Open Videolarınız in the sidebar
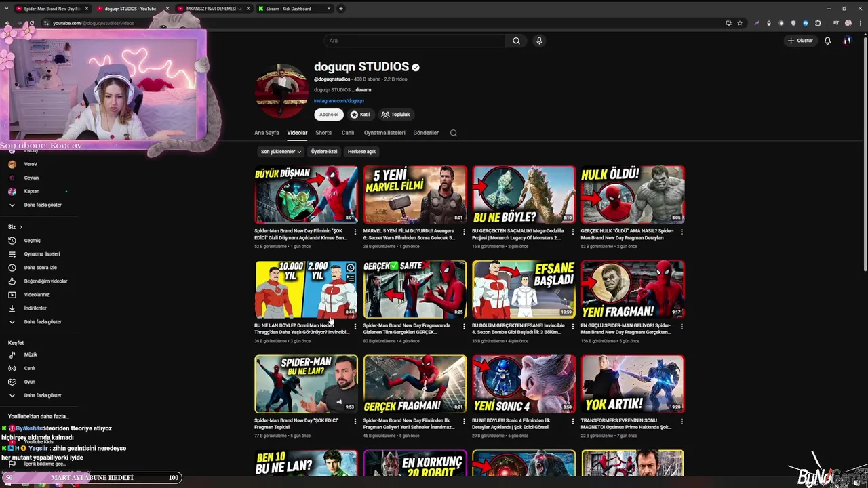This screenshot has width=868, height=488. (37, 295)
